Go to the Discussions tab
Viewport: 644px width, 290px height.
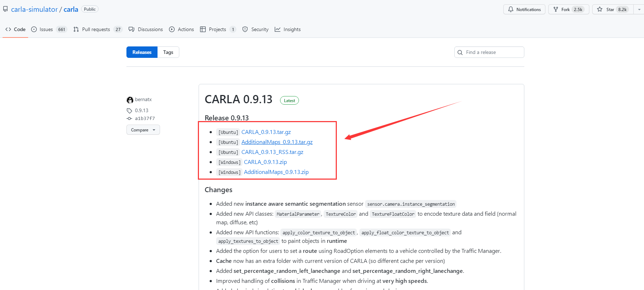tap(146, 29)
